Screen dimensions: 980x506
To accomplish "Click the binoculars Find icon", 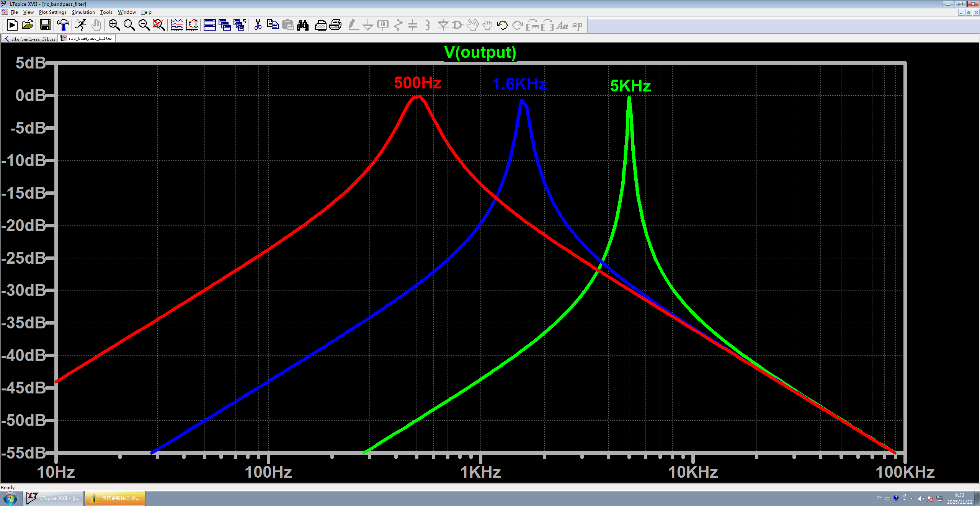I will point(302,25).
